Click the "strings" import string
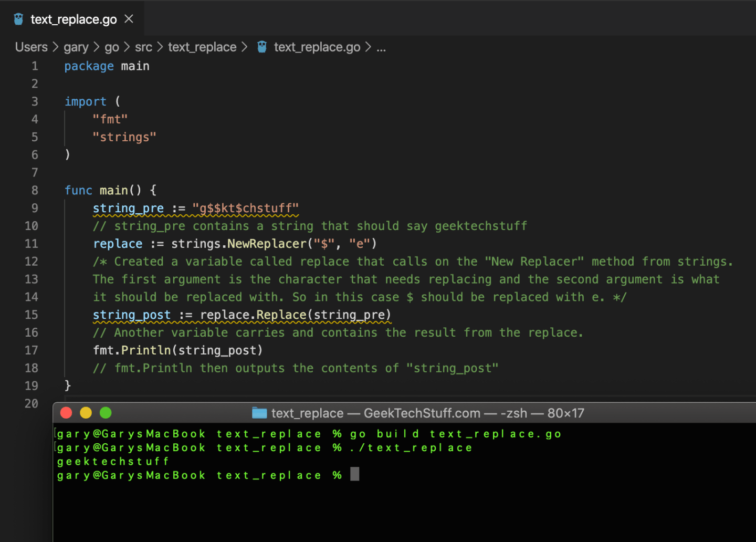This screenshot has width=756, height=542. point(124,137)
